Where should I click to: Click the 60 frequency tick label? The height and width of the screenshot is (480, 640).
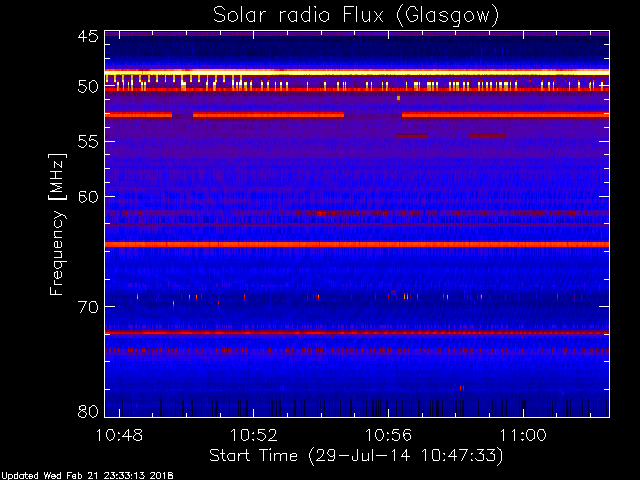click(88, 197)
